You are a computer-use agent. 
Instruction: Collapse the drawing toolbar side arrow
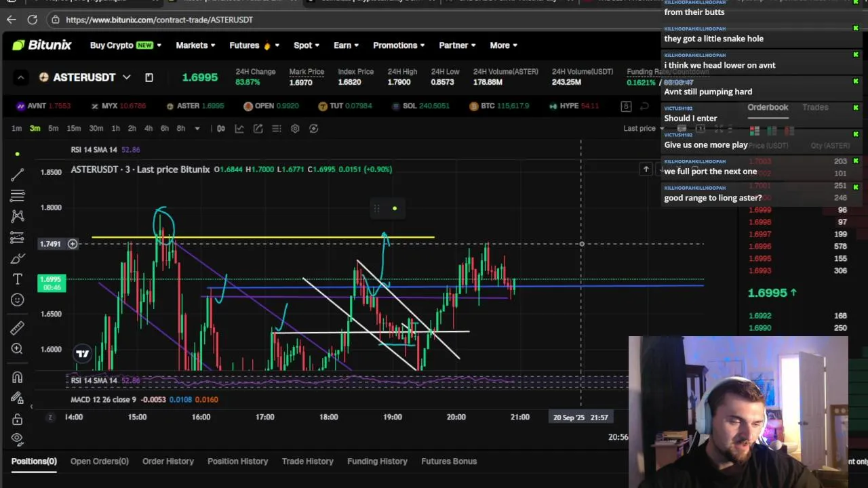pyautogui.click(x=31, y=406)
